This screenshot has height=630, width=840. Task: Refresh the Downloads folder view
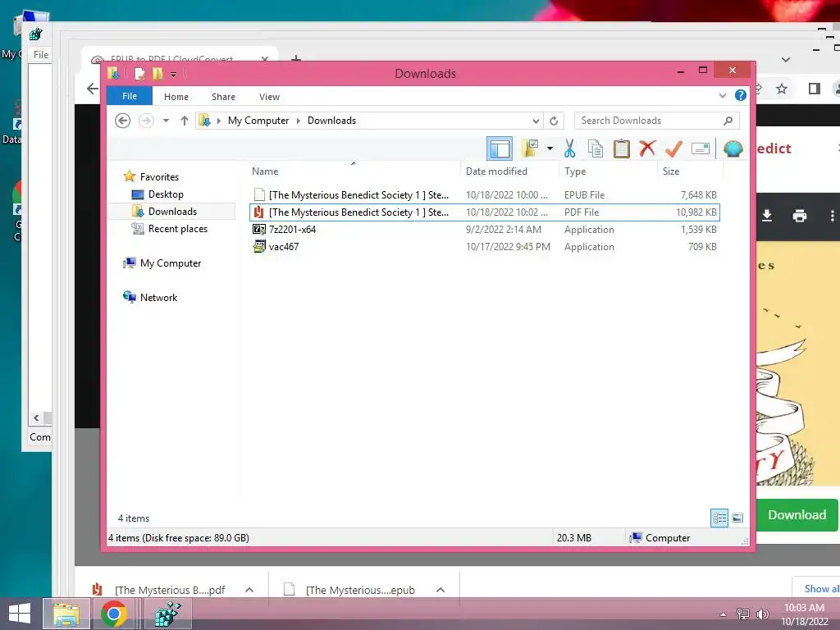554,121
